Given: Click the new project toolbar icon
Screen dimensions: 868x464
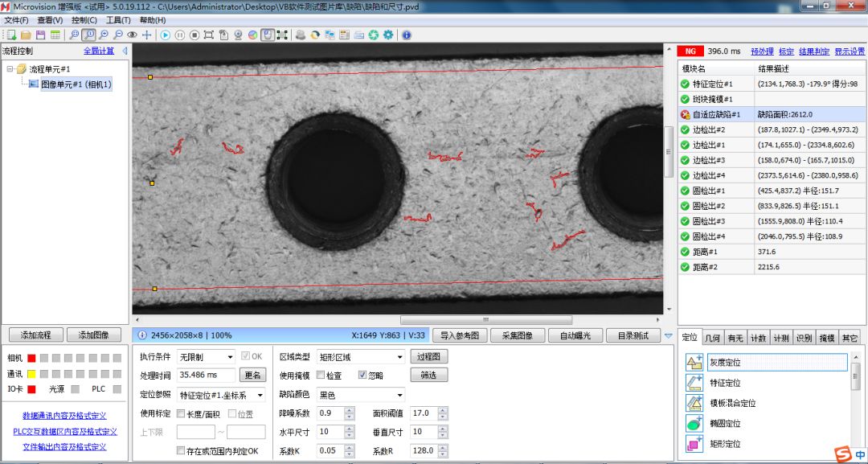Looking at the screenshot, I should (x=11, y=35).
